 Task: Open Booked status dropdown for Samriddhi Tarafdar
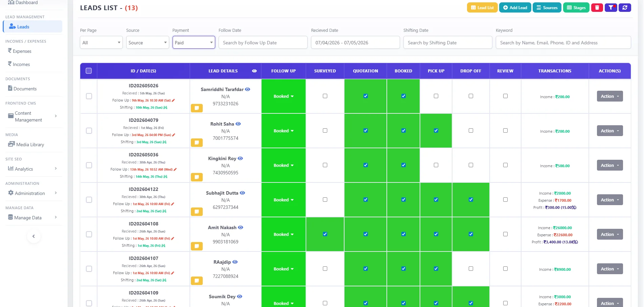coord(284,96)
